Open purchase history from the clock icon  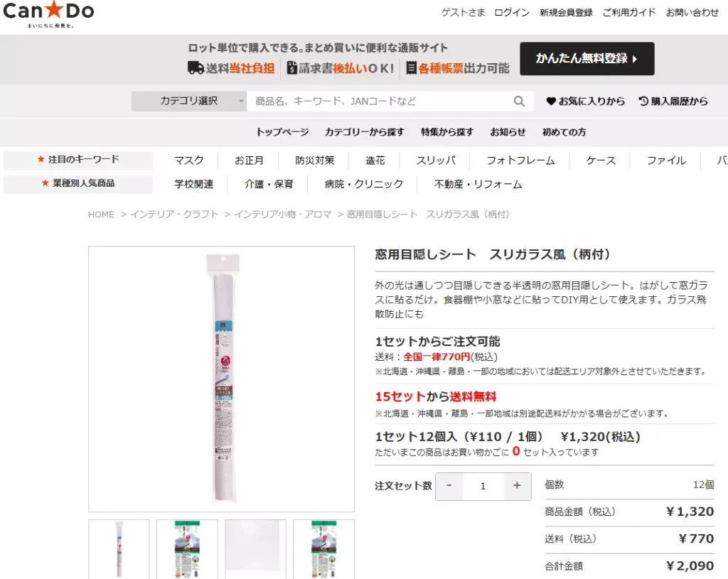[643, 102]
